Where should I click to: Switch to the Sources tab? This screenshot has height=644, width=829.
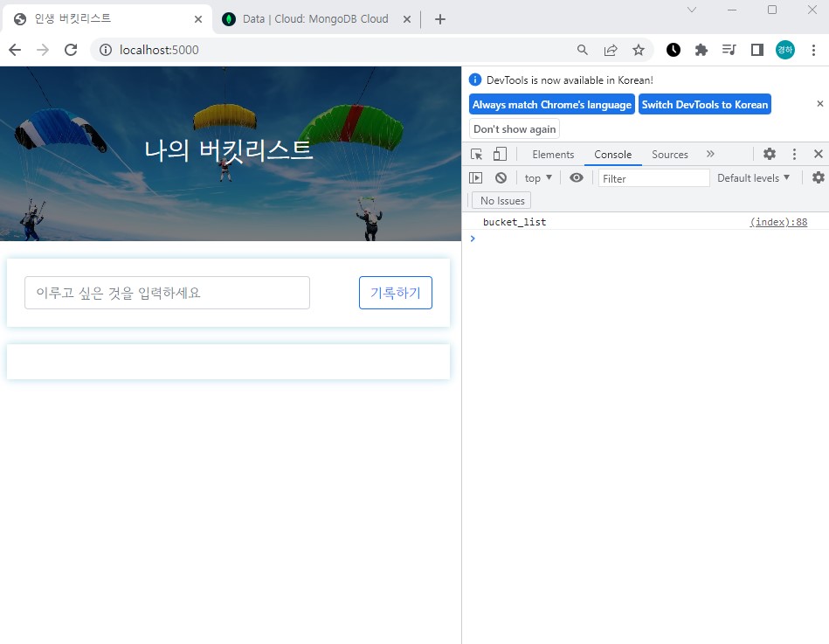[670, 155]
